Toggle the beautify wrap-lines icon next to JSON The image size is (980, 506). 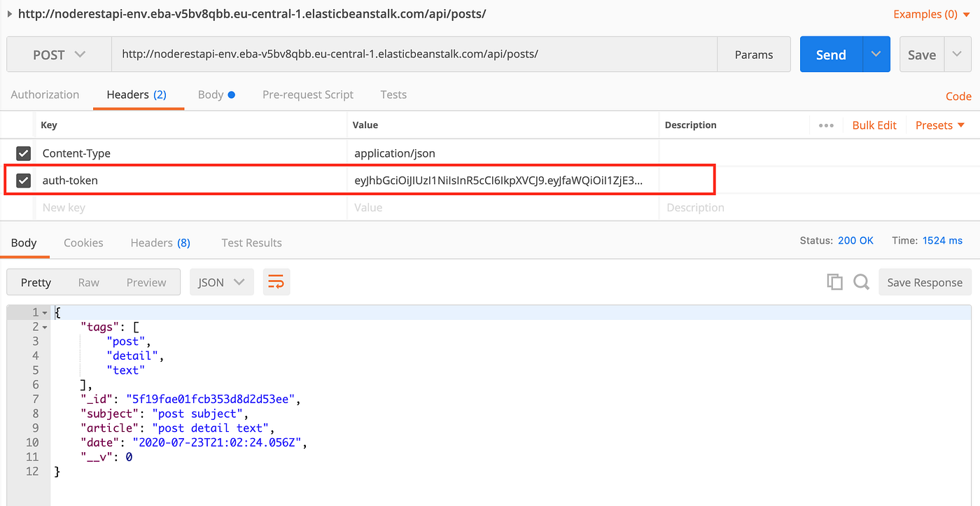[x=276, y=281]
